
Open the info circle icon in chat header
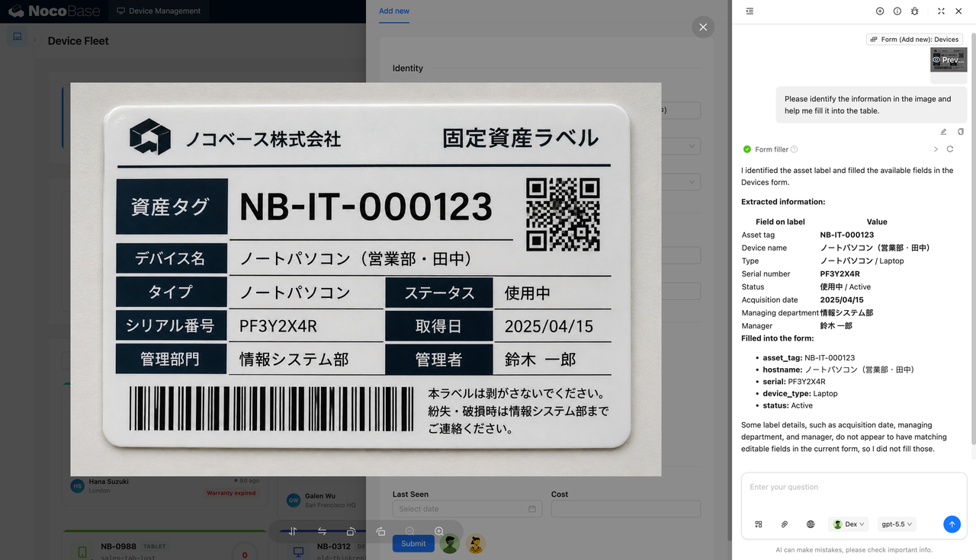[897, 11]
